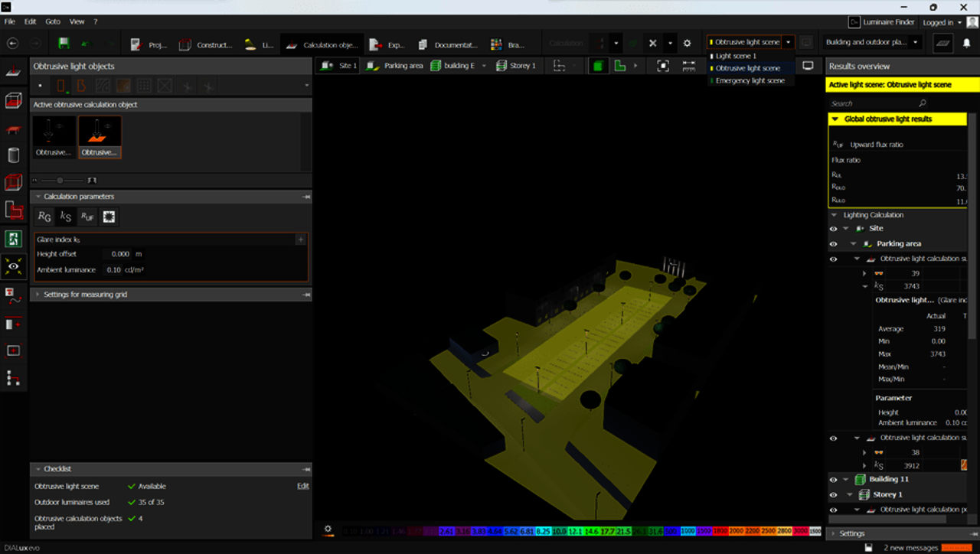The image size is (980, 554).
Task: Select the cylinder object tool in sidebar
Action: (13, 155)
